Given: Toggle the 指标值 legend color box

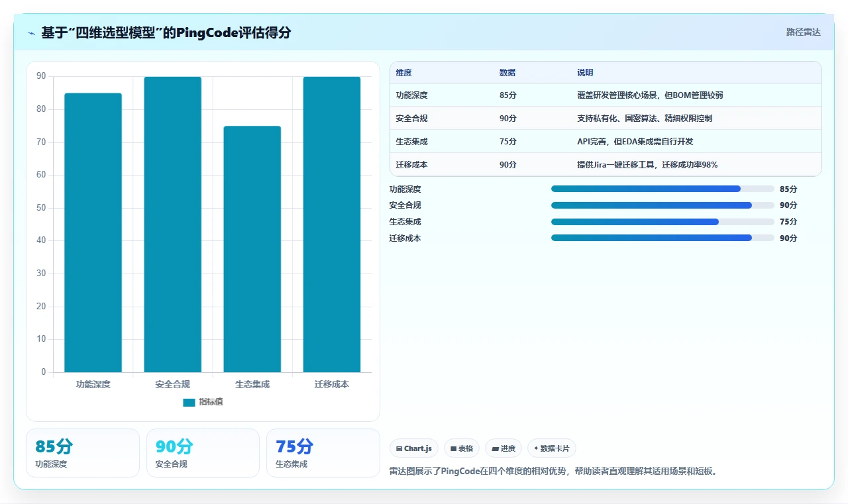Looking at the screenshot, I should tap(189, 402).
